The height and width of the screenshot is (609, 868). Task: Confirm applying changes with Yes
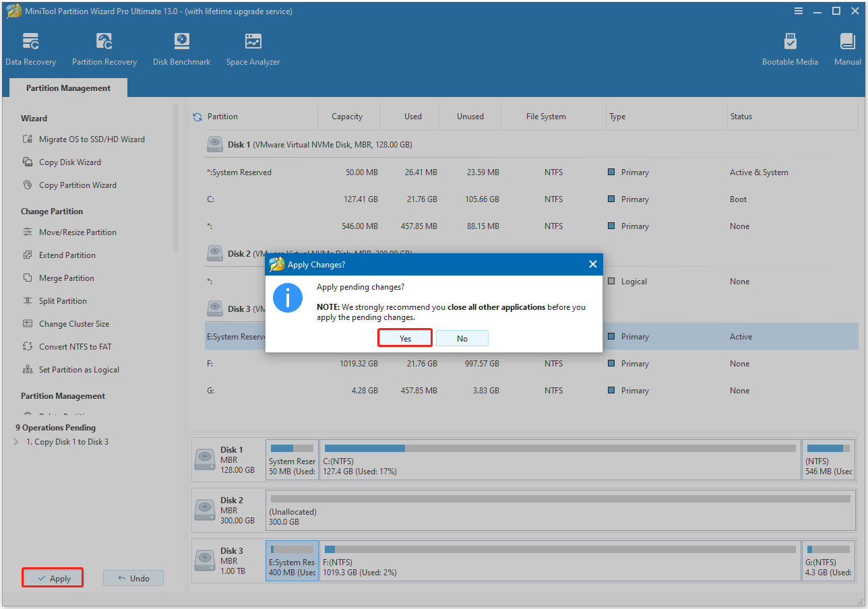[404, 338]
